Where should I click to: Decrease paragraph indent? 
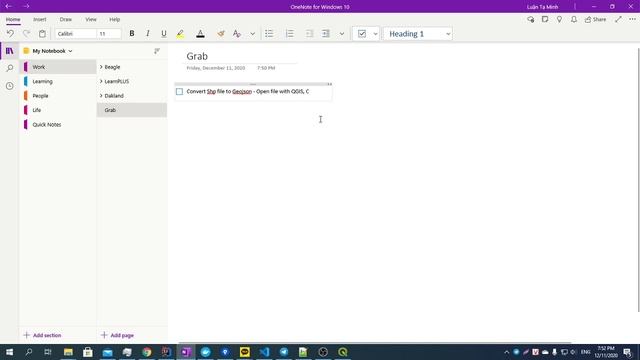coord(309,33)
